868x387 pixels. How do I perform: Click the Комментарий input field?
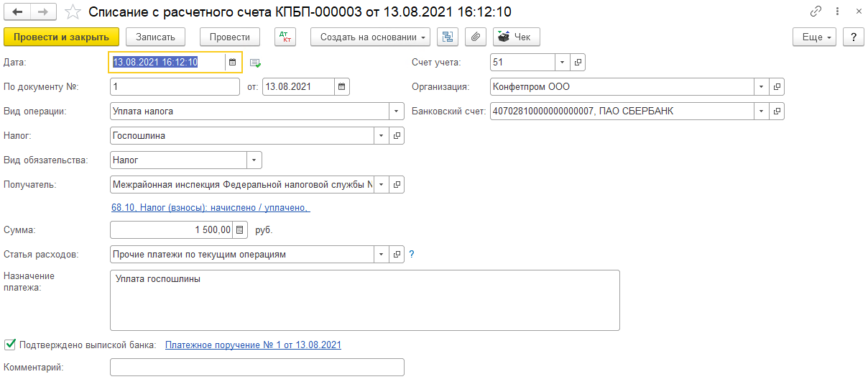tap(257, 368)
